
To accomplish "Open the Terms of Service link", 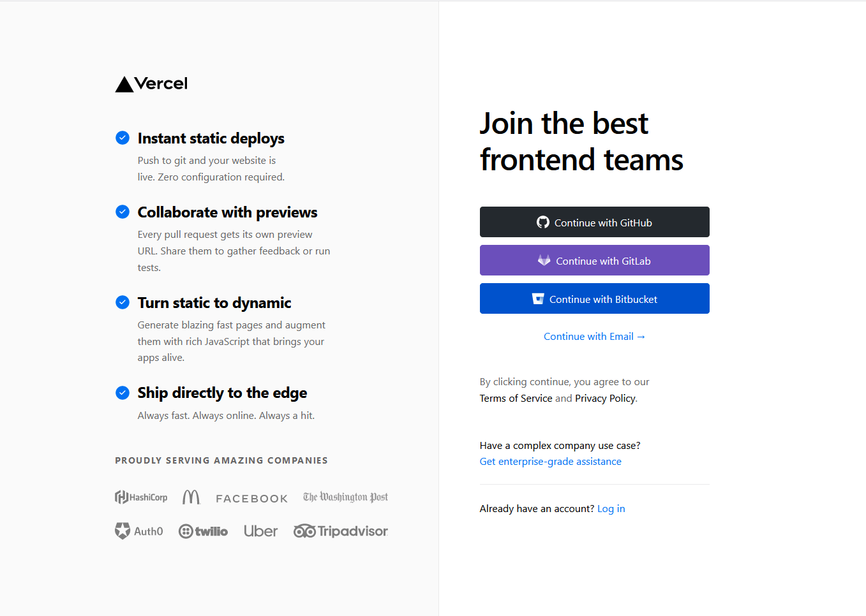I will 516,399.
